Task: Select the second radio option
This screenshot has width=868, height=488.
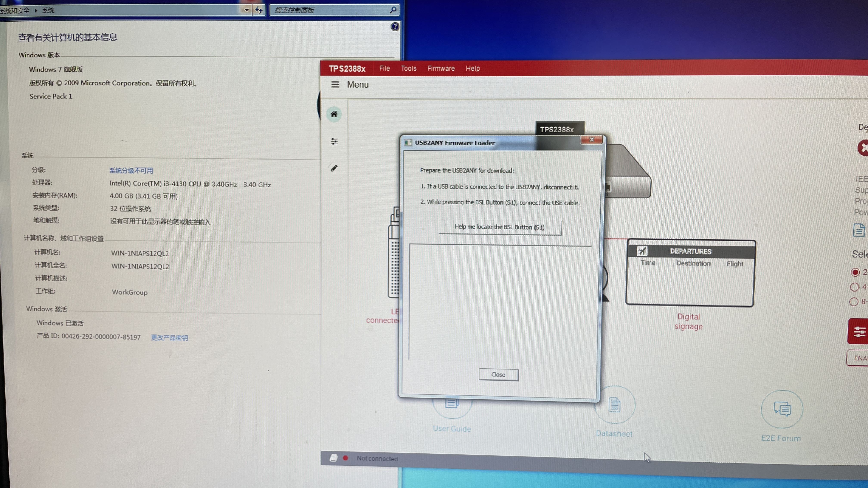Action: pyautogui.click(x=854, y=287)
